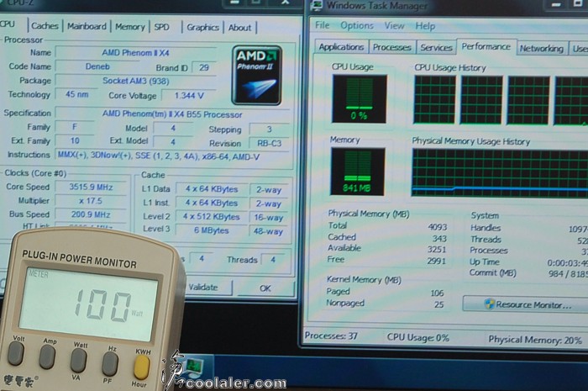Click the Revision value RB-C3
Image resolution: width=588 pixels, height=391 pixels.
click(270, 143)
